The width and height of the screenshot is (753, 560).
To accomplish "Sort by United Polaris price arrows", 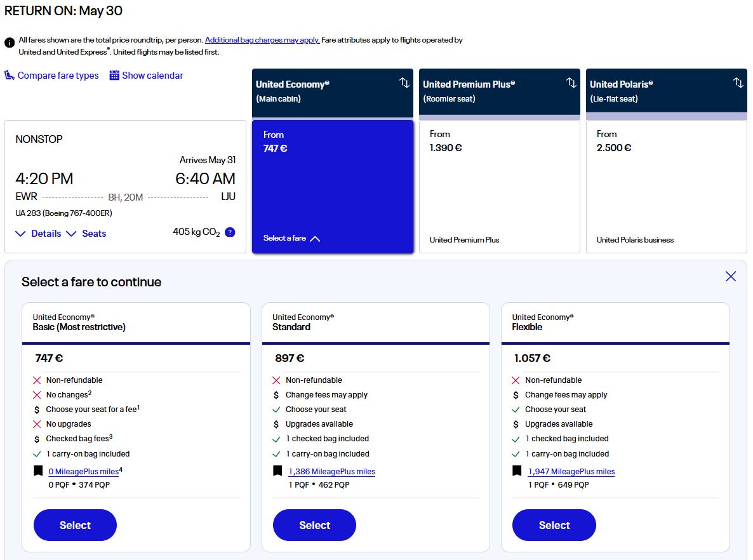I will 738,83.
